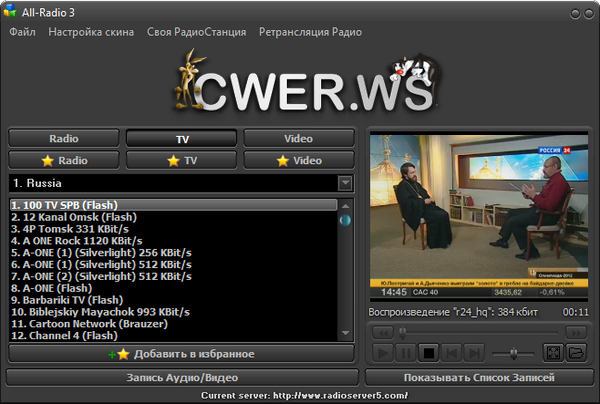Adjust the volume slider knob
Viewport: 600px width, 404px height.
514,354
